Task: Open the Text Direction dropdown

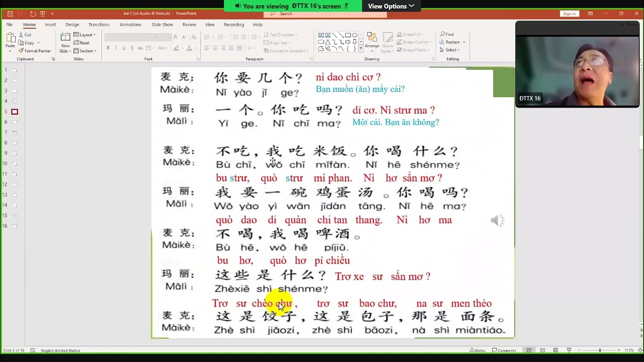Action: (280, 35)
